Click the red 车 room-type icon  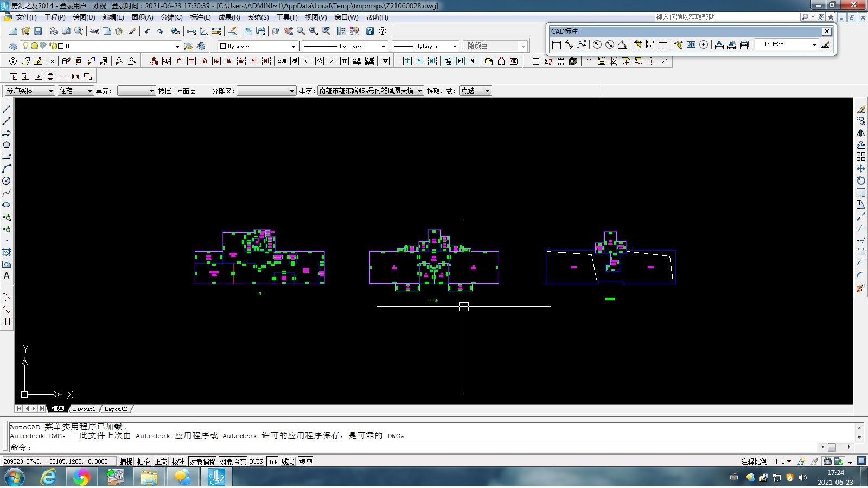(x=192, y=61)
